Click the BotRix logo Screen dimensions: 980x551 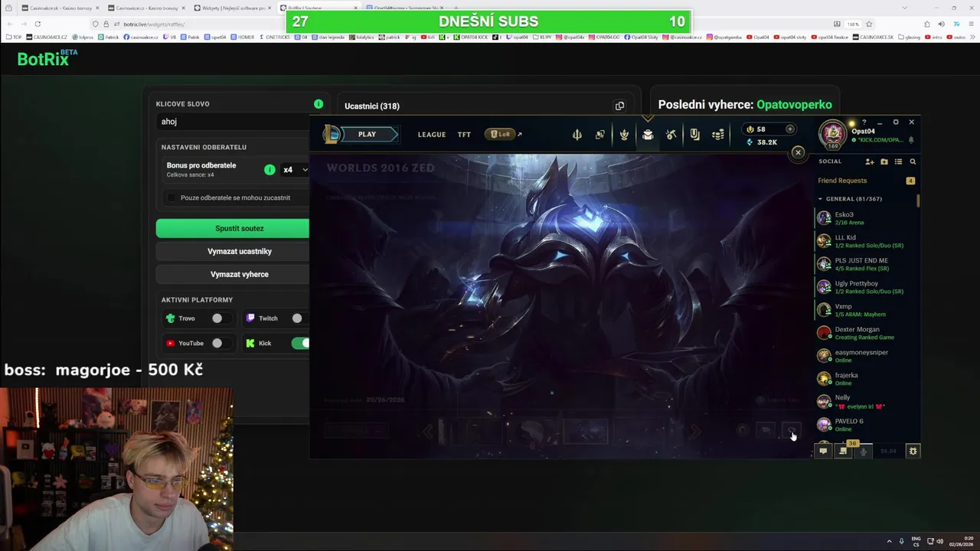coord(47,59)
